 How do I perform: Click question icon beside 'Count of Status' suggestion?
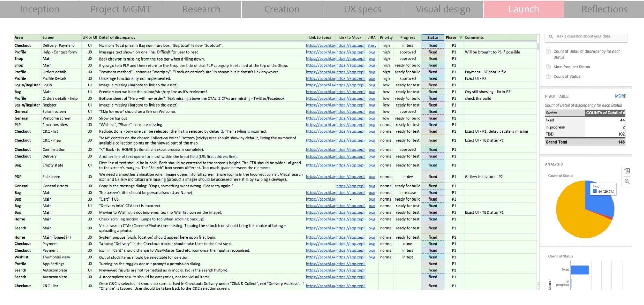(x=548, y=77)
